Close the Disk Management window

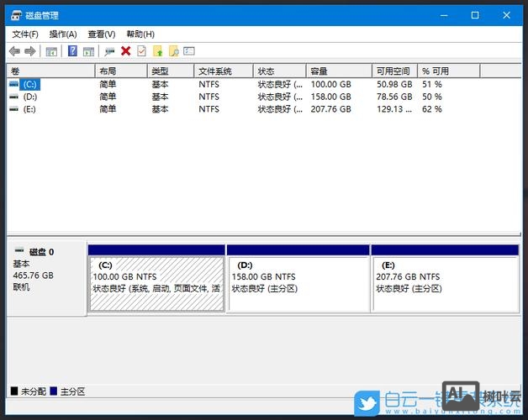click(506, 15)
